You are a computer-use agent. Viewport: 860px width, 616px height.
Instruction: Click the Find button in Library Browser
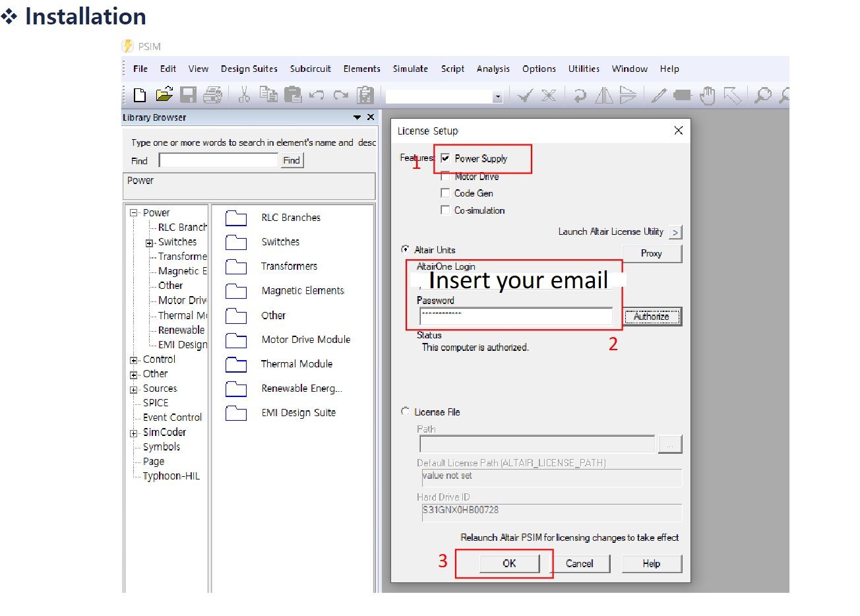coord(292,160)
